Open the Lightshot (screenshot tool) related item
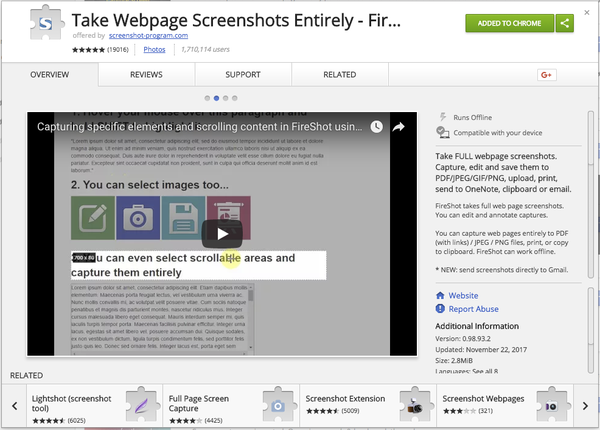 point(95,406)
